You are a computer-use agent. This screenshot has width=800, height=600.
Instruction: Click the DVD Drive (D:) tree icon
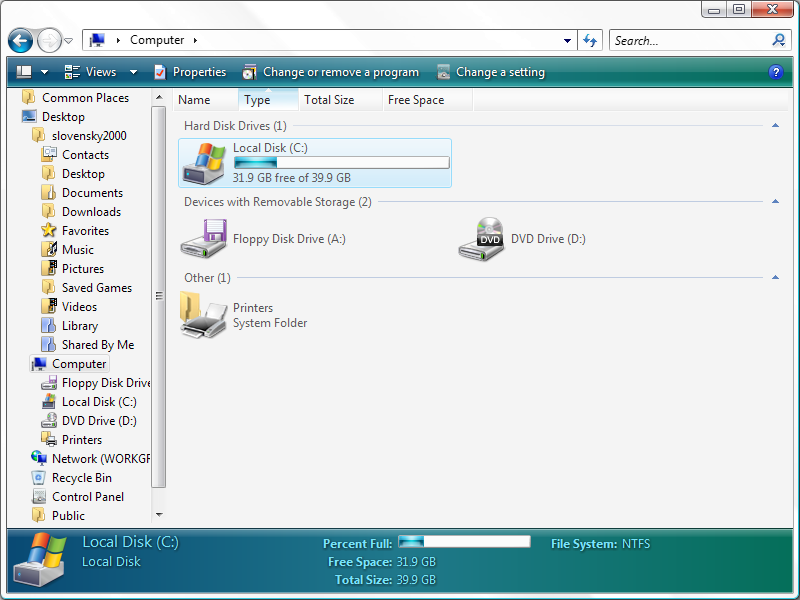pos(49,420)
